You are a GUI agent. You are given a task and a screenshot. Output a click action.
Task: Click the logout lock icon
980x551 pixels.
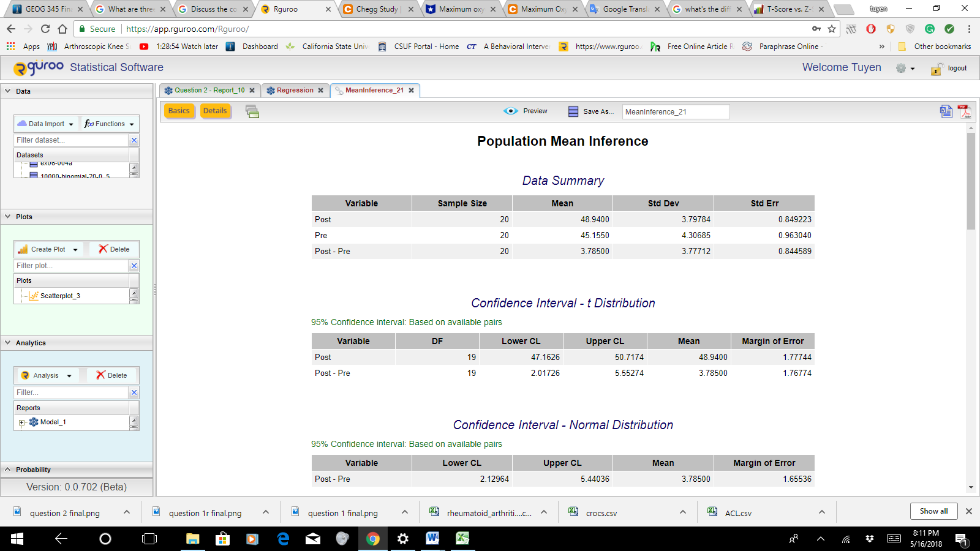coord(937,69)
